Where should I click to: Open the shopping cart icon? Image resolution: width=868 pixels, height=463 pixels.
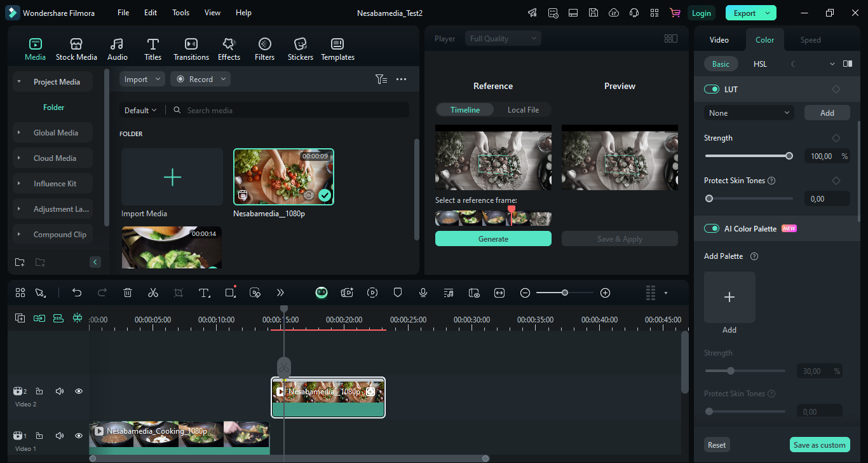point(674,13)
